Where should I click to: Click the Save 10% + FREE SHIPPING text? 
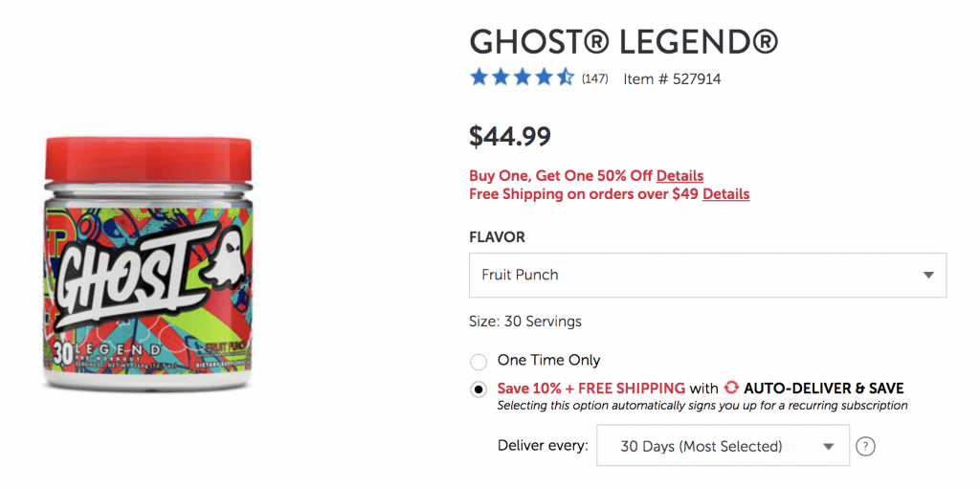pyautogui.click(x=591, y=388)
